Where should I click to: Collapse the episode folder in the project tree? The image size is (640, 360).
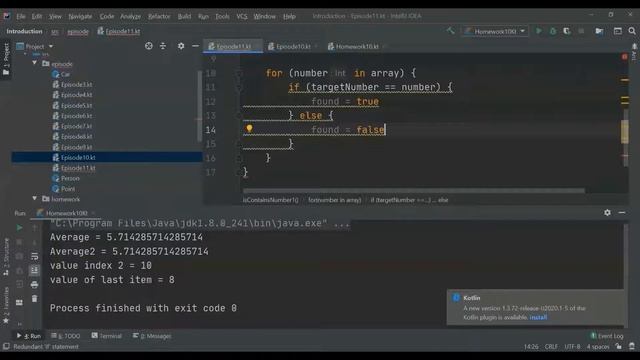[x=35, y=64]
